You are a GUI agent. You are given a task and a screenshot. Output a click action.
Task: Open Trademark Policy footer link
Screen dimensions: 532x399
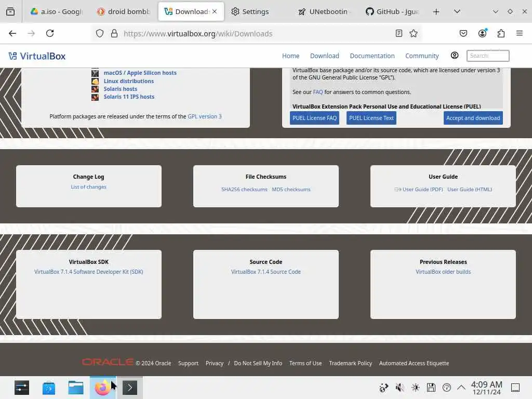pyautogui.click(x=351, y=363)
